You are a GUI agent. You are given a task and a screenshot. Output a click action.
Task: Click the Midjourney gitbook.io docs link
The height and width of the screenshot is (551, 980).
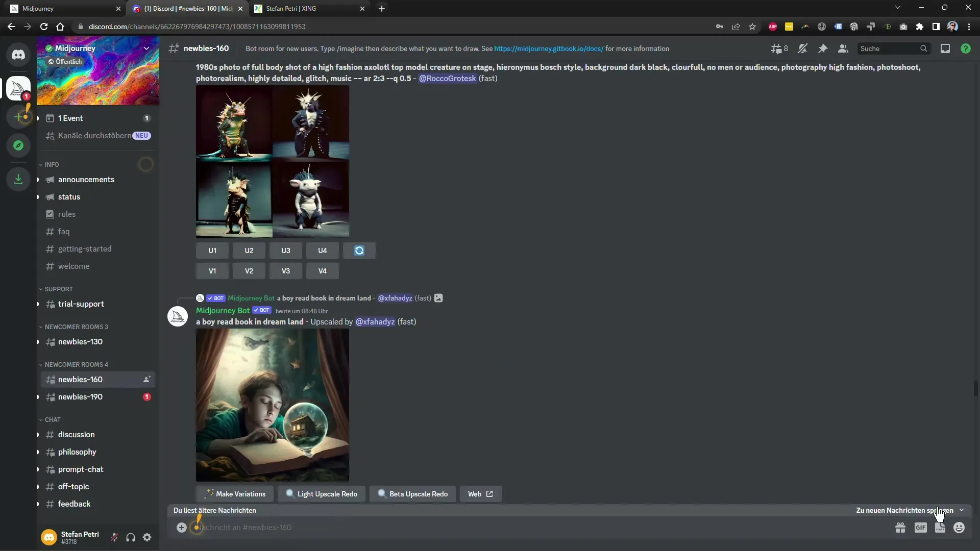click(x=549, y=48)
